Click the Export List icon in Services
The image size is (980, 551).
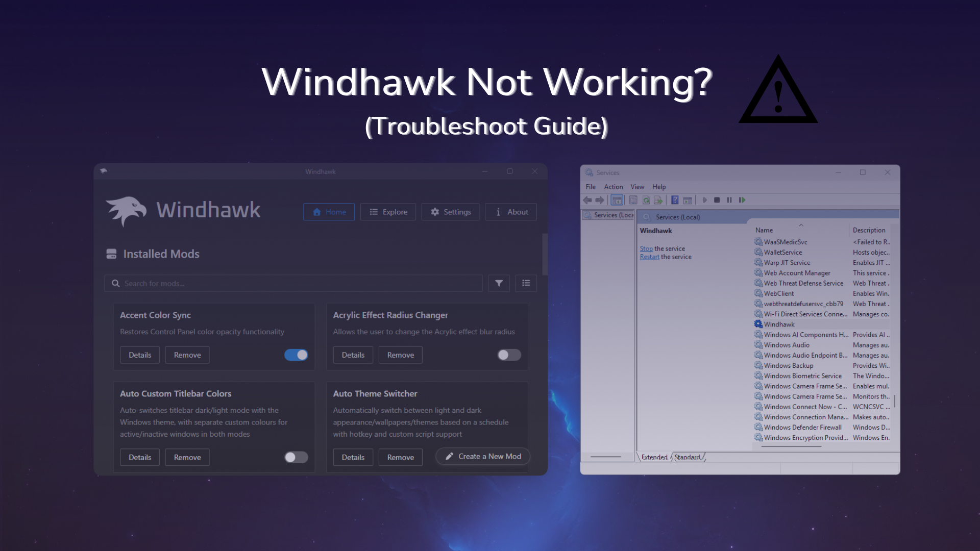[x=658, y=200]
